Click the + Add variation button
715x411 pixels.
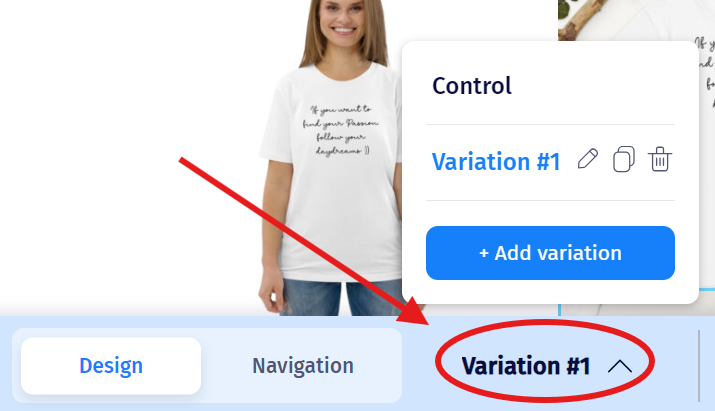550,253
